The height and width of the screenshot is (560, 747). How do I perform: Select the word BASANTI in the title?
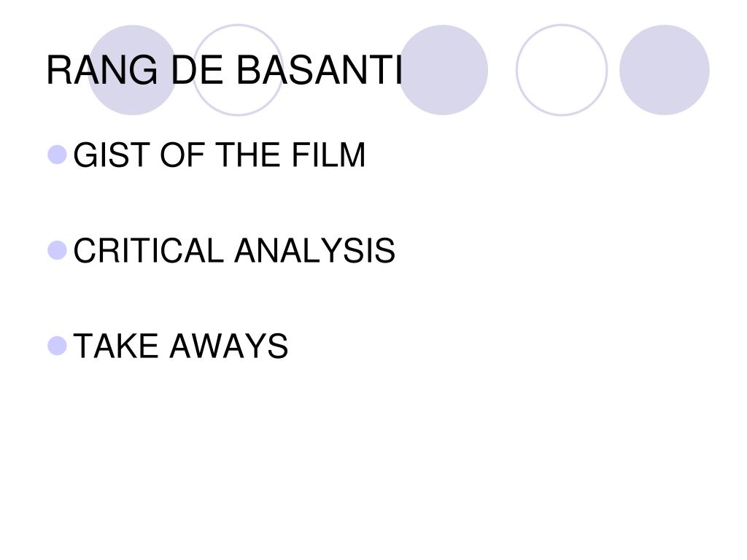(320, 71)
